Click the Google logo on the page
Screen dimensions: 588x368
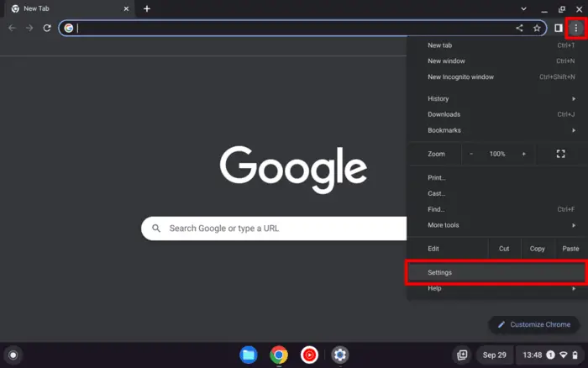tap(294, 169)
